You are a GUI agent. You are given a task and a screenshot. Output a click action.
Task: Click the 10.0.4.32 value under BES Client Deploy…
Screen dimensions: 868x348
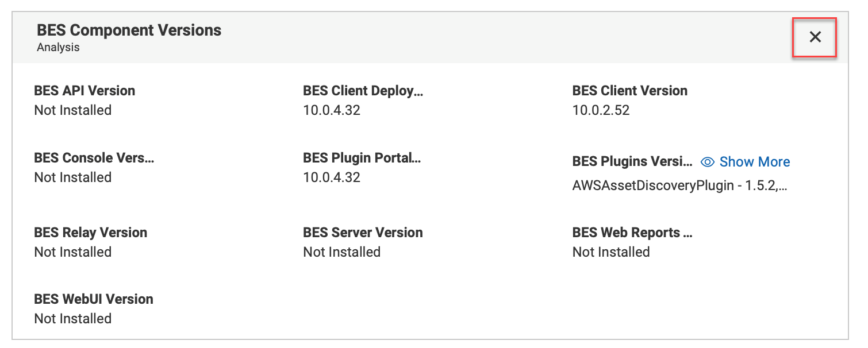tap(332, 110)
